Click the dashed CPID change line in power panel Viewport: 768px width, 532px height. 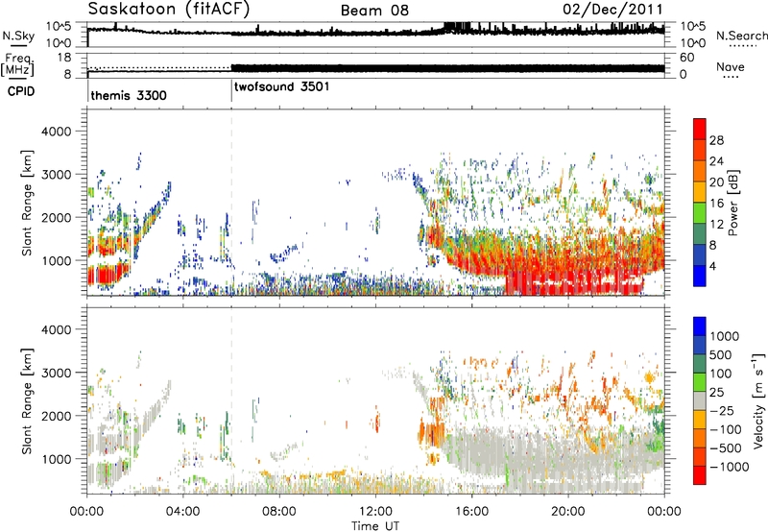231,203
